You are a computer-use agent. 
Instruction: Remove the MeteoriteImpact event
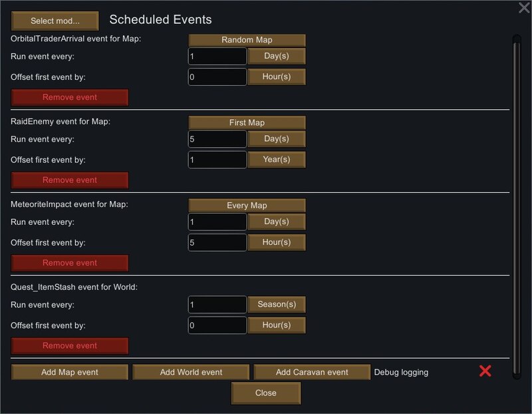(70, 263)
